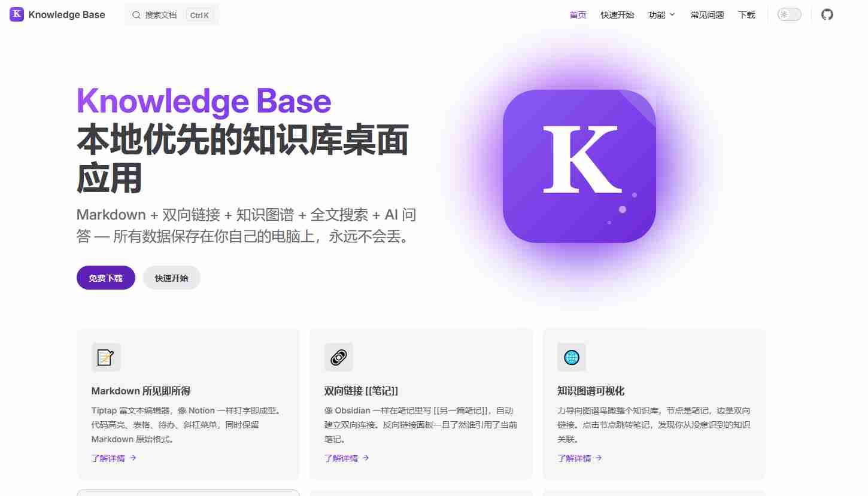This screenshot has width=868, height=496.
Task: Expand the 功能 dropdown menu
Action: click(x=662, y=15)
